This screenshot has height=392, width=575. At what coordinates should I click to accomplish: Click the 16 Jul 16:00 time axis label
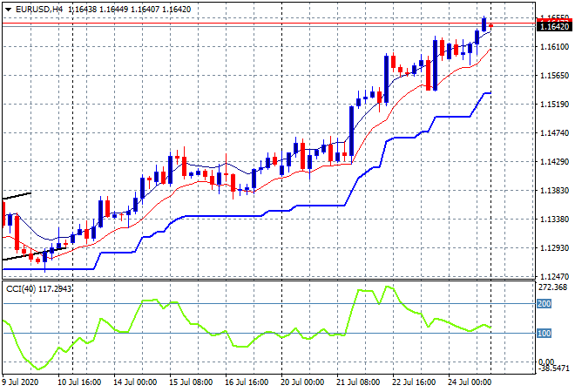(x=247, y=382)
